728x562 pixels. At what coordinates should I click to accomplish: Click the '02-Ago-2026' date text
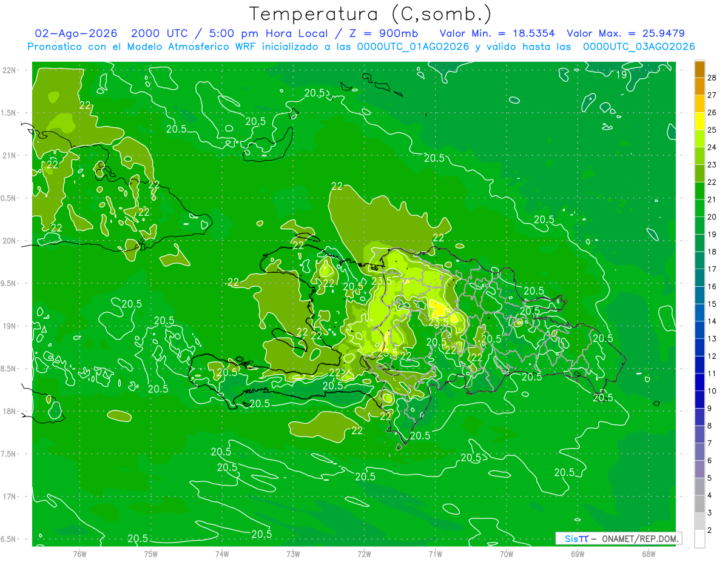click(x=76, y=33)
